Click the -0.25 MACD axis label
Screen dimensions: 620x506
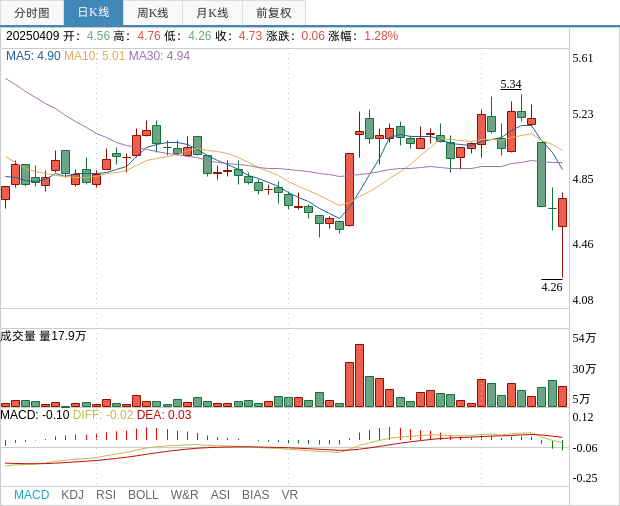point(585,478)
